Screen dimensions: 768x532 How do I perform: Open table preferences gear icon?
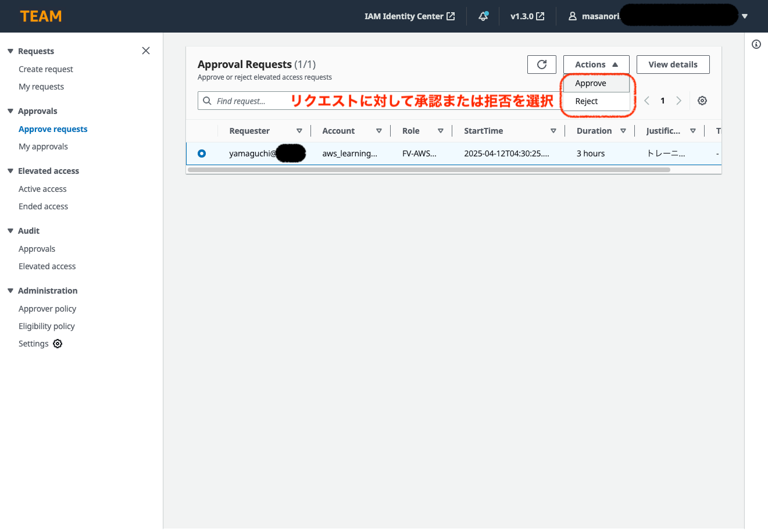pyautogui.click(x=702, y=101)
